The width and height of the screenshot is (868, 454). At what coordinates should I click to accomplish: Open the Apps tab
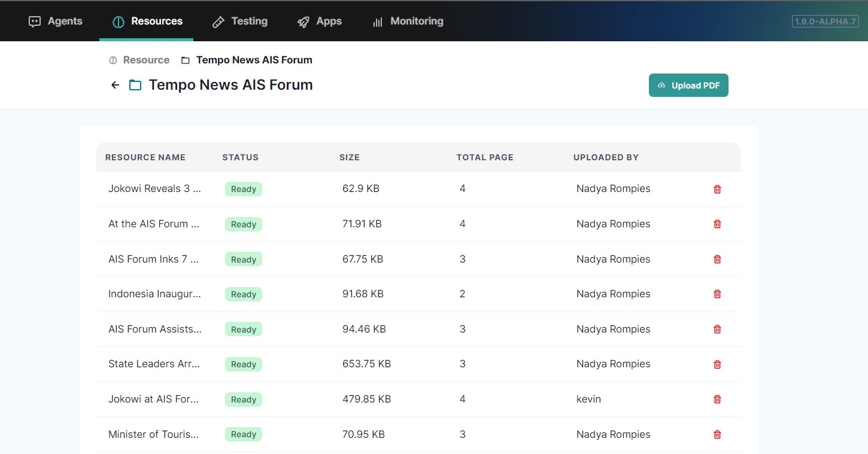click(x=320, y=22)
